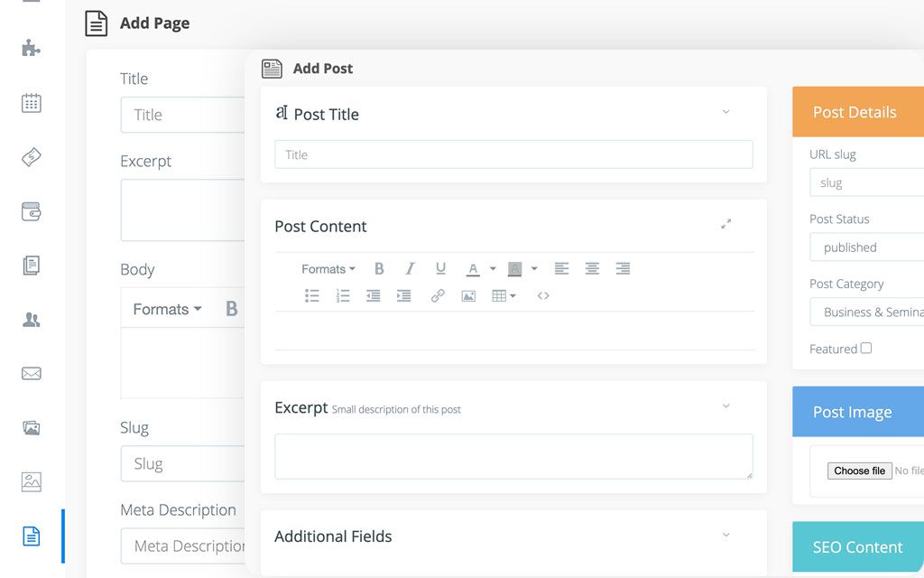Insert a bulleted list in the editor

pos(311,295)
